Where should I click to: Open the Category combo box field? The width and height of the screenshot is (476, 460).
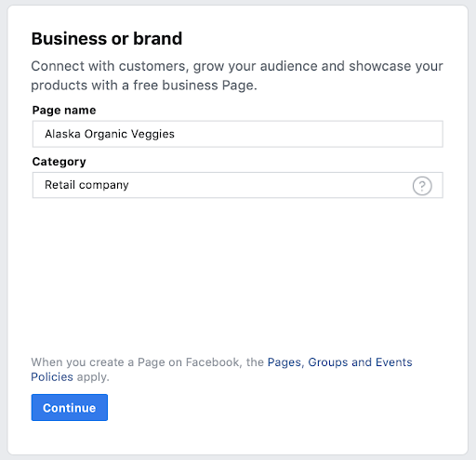238,185
